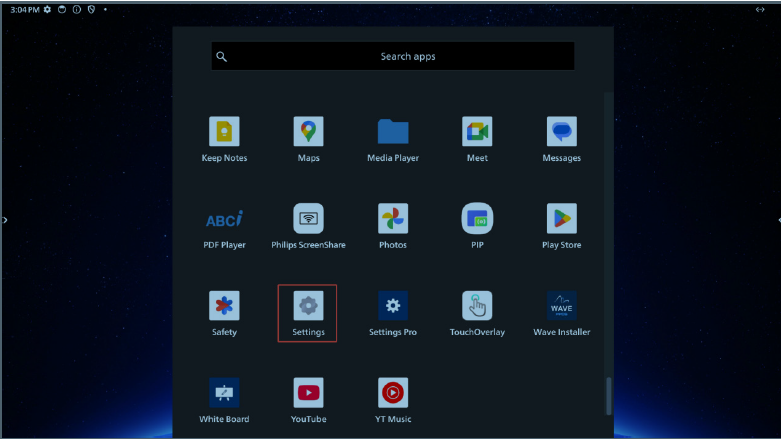Launch the YouTube app
Image resolution: width=781 pixels, height=439 pixels.
(308, 393)
